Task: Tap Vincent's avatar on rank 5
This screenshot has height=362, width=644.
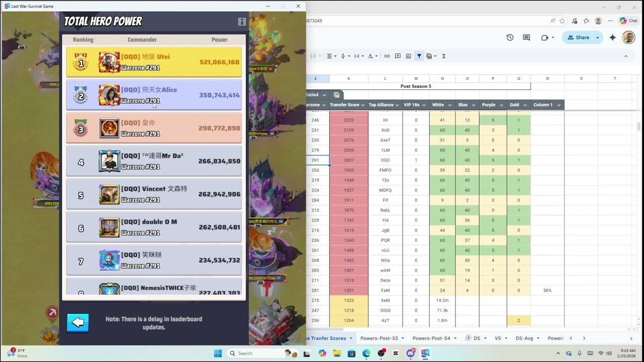Action: click(x=109, y=194)
